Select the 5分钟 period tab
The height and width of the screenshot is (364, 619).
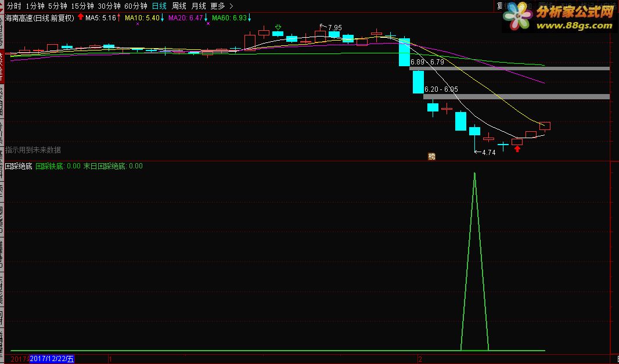tap(57, 6)
